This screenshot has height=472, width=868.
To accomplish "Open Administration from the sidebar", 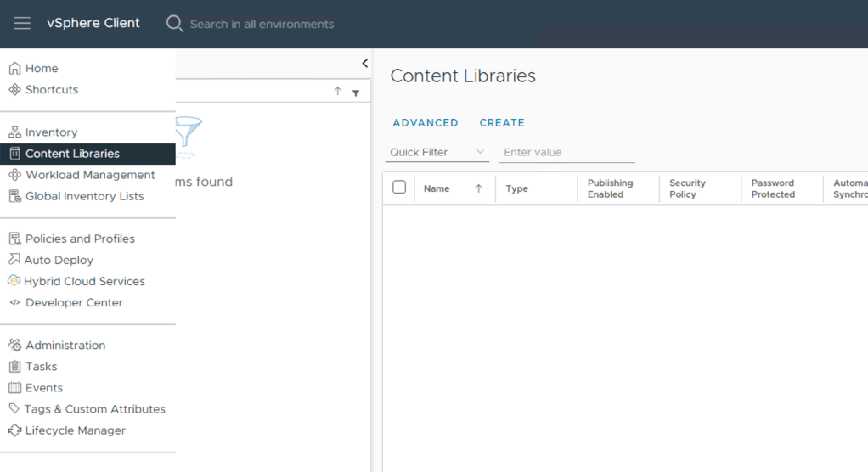I will pos(65,346).
